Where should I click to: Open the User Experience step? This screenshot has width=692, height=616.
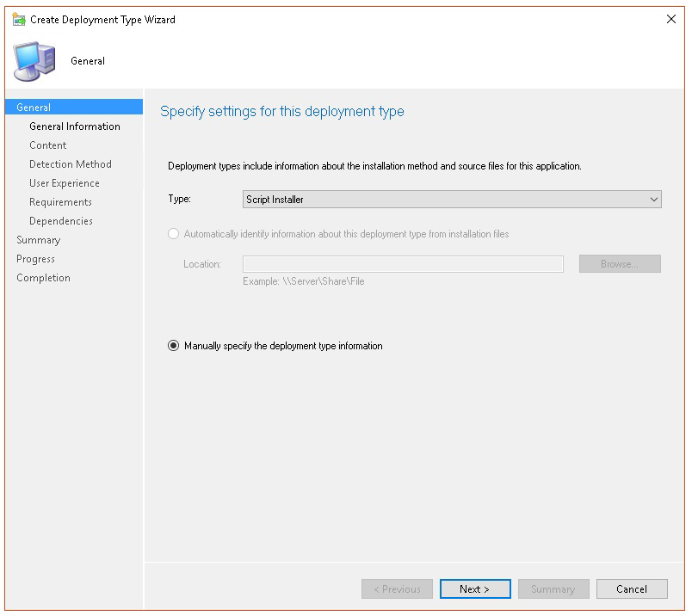click(64, 183)
